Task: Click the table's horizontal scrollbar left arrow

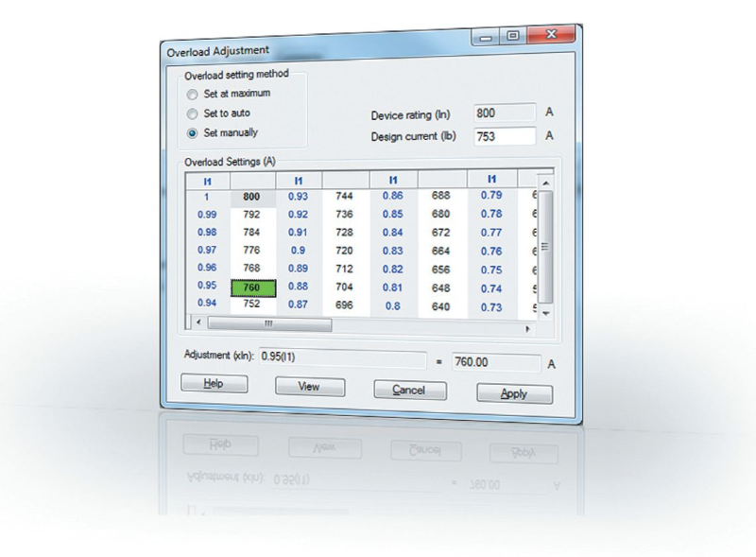Action: 198,323
